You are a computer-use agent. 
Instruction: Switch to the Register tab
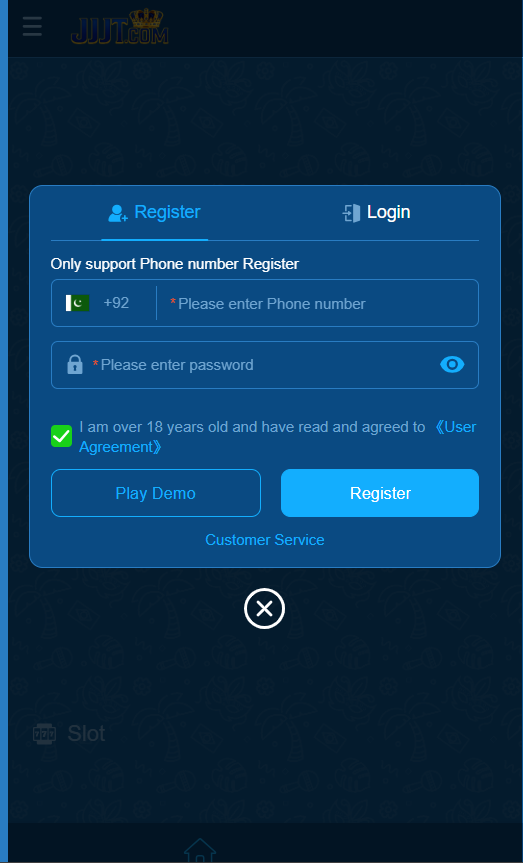155,213
